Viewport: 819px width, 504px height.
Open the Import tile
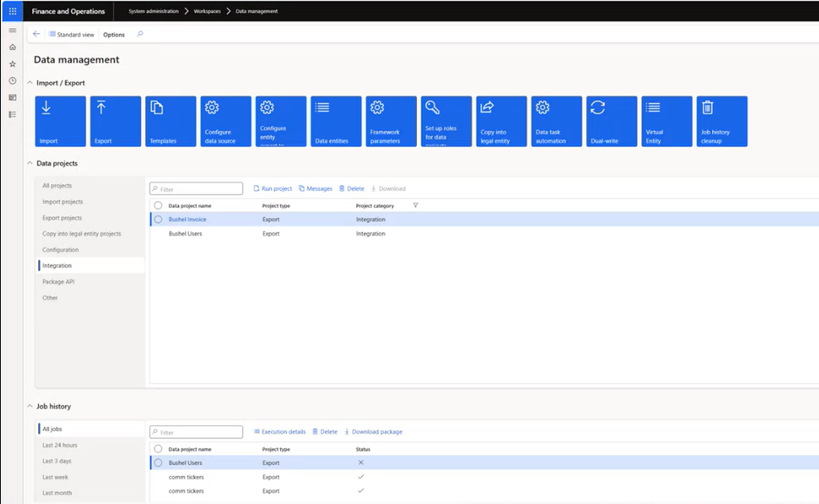(x=61, y=121)
